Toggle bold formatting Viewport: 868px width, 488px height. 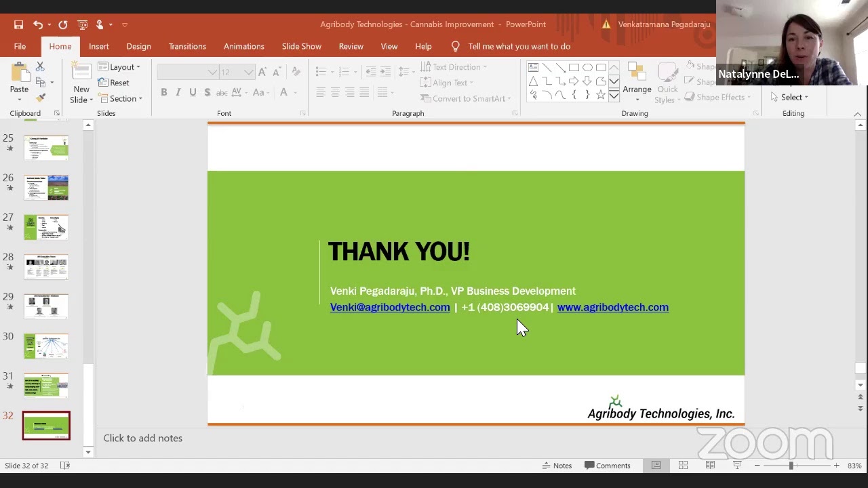point(163,92)
